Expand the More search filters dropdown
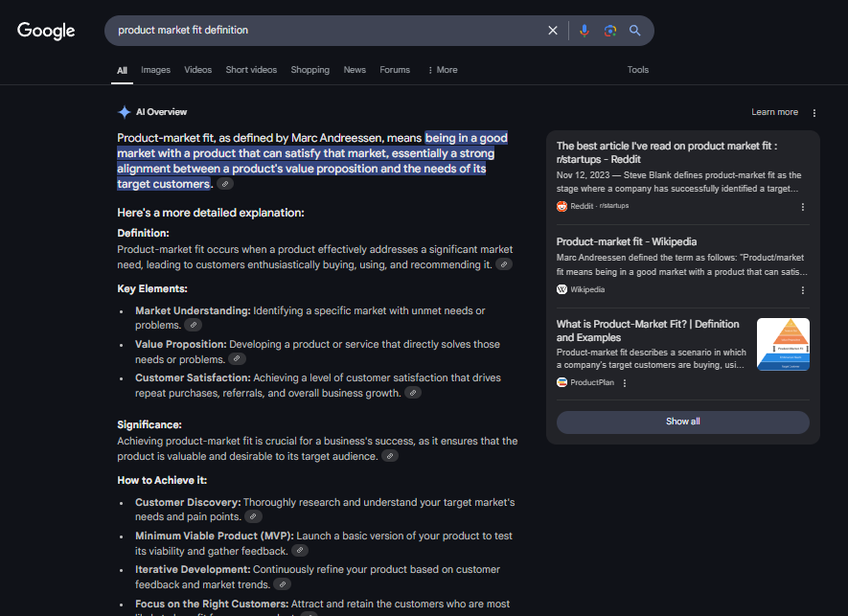The image size is (848, 616). pyautogui.click(x=443, y=70)
